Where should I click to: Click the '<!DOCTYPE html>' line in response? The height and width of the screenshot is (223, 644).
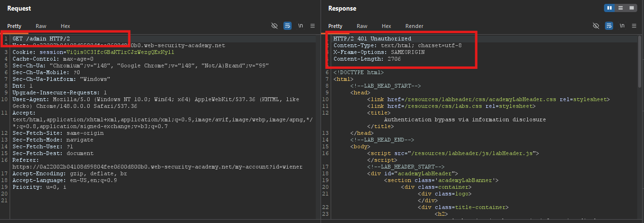pos(359,72)
